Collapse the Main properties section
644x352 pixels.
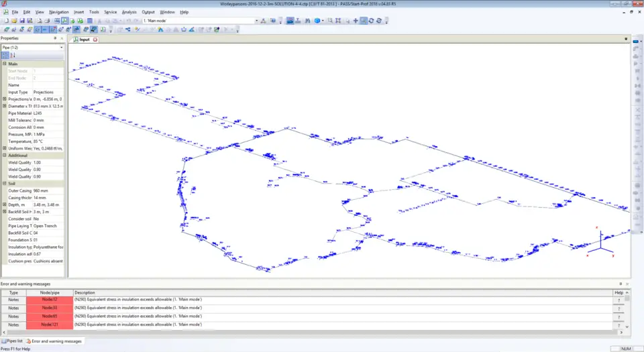click(x=5, y=64)
